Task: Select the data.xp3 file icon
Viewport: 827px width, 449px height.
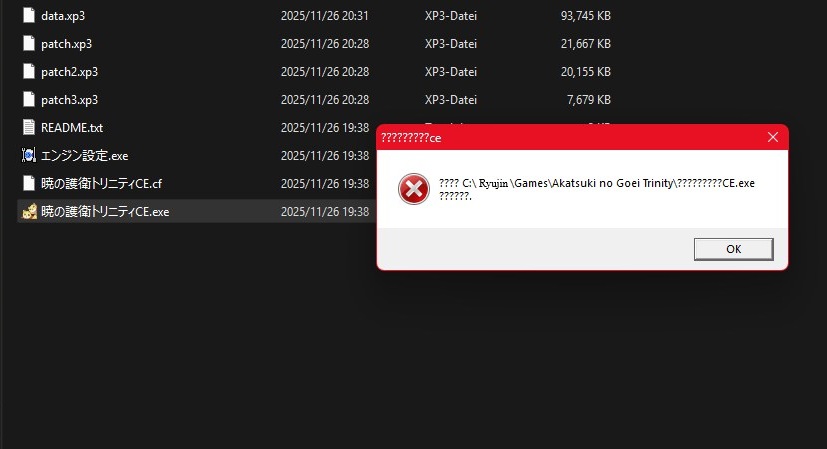Action: coord(28,16)
